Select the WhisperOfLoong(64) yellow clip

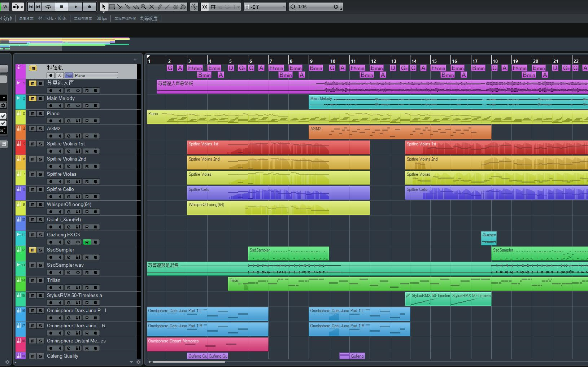(x=278, y=208)
